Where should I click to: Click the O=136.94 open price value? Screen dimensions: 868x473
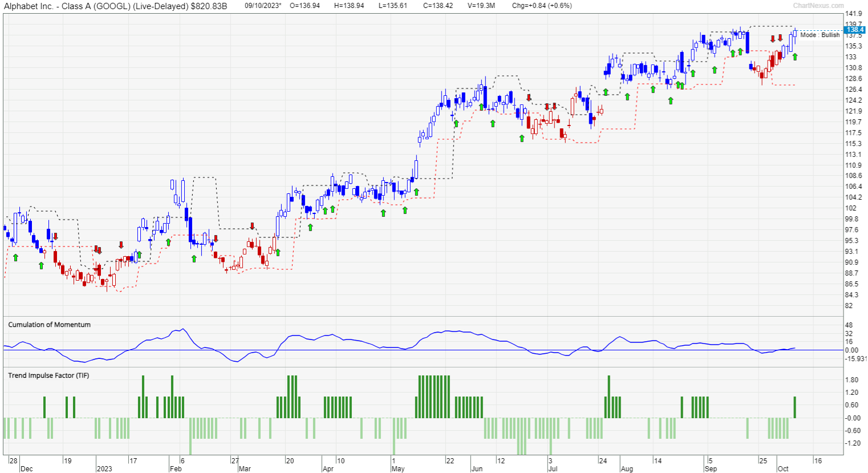coord(305,6)
